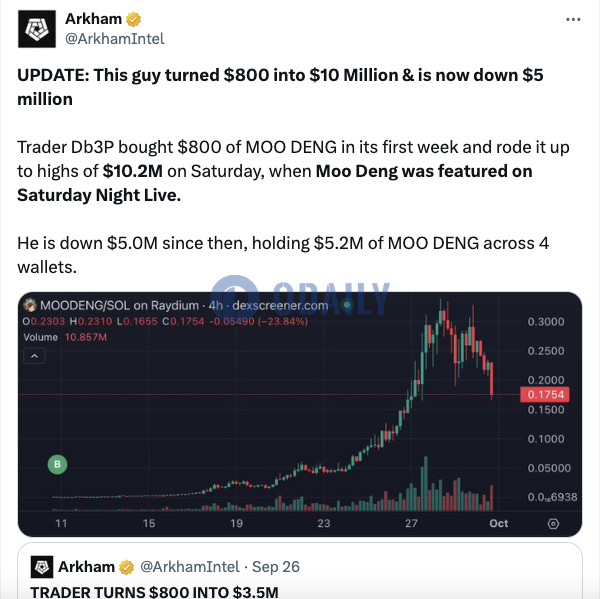Open the quoted tweet Sep 26 date
This screenshot has width=600, height=599.
(x=276, y=567)
